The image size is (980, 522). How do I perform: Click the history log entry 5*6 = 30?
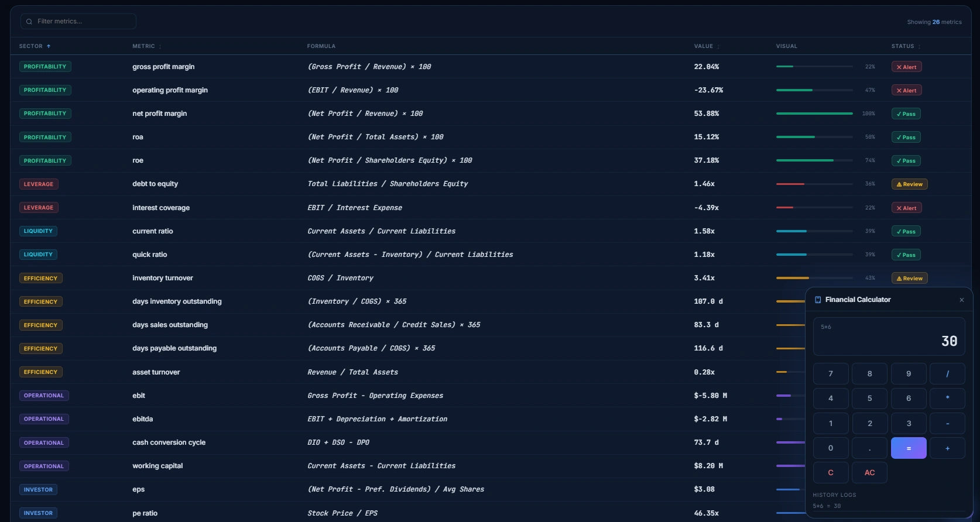(x=827, y=506)
